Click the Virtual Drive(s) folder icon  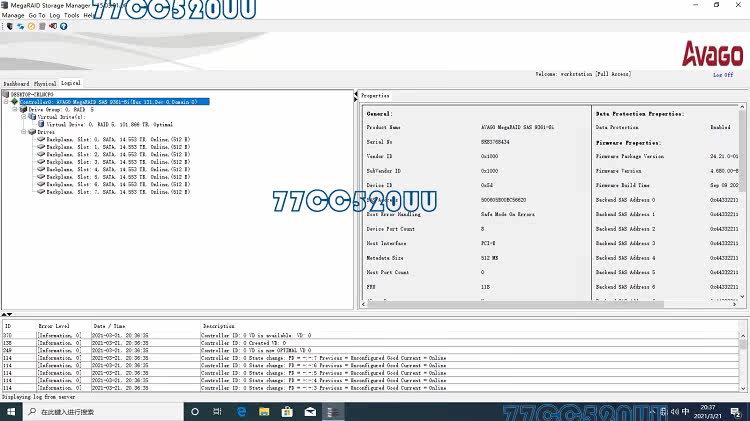(32, 116)
